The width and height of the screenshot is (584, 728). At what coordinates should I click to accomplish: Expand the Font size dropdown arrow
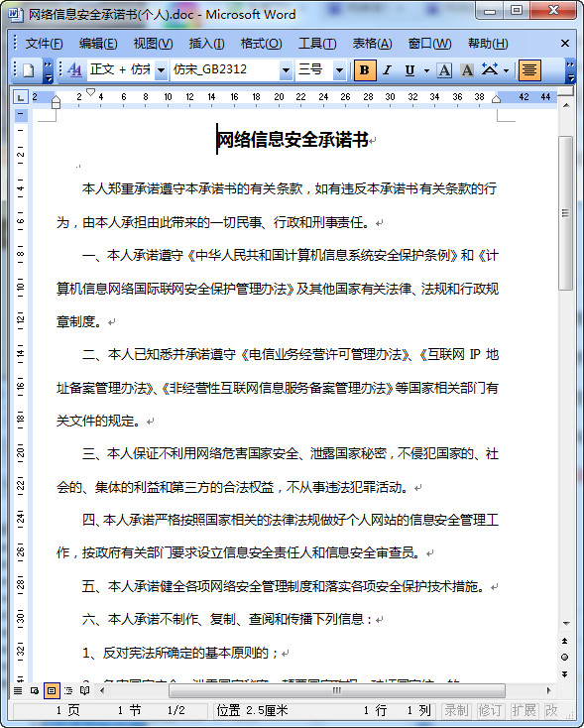point(339,70)
